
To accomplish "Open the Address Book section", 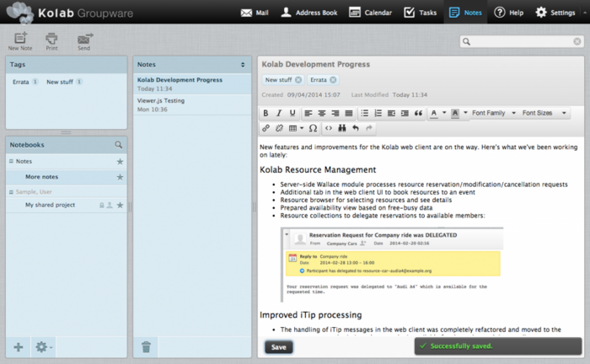I will tap(308, 13).
